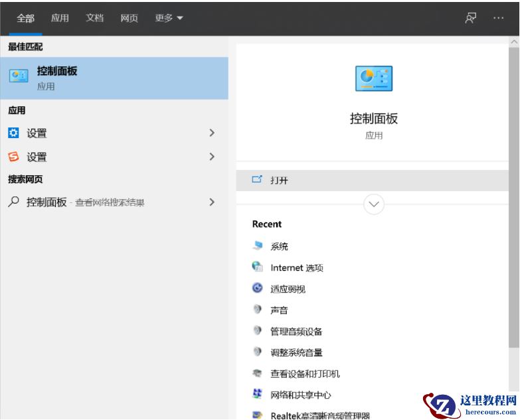This screenshot has width=520, height=420.
Task: Click the orange Sogou Settings icon
Action: pyautogui.click(x=13, y=157)
